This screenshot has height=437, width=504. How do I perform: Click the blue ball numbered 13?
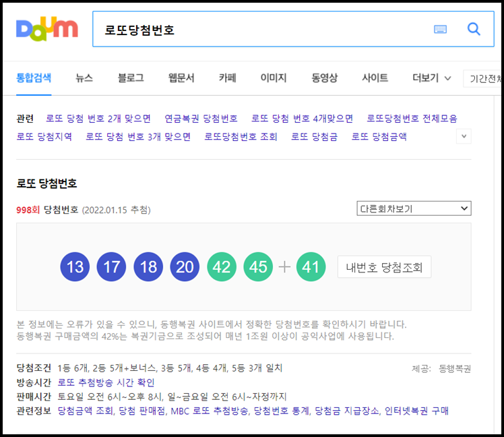pos(75,267)
